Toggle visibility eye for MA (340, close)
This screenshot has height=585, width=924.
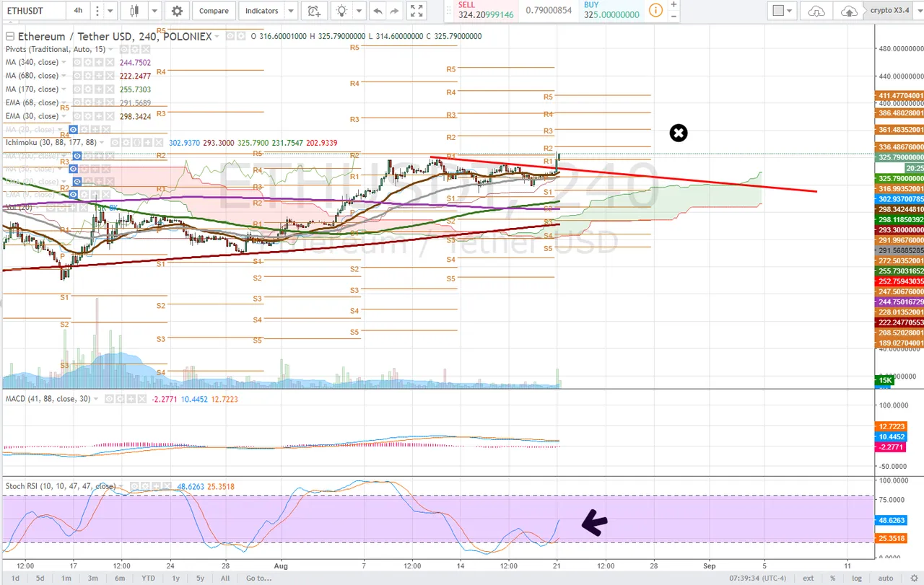[77, 62]
